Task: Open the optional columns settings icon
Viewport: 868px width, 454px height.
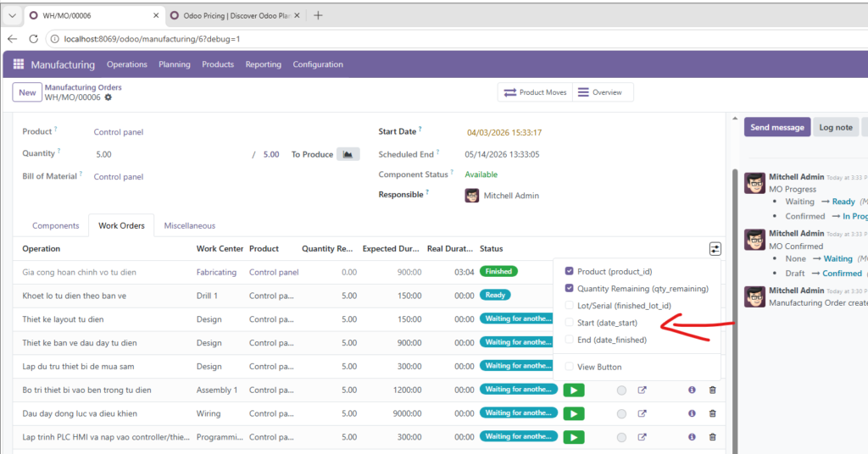Action: coord(715,249)
